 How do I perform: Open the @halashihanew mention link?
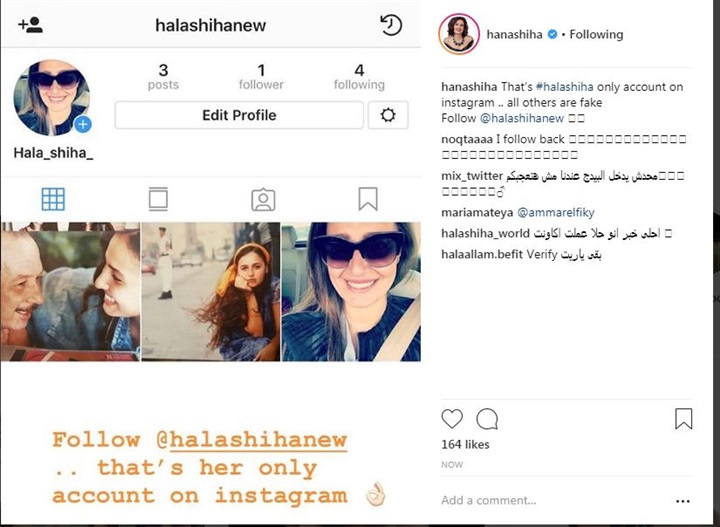click(x=522, y=118)
